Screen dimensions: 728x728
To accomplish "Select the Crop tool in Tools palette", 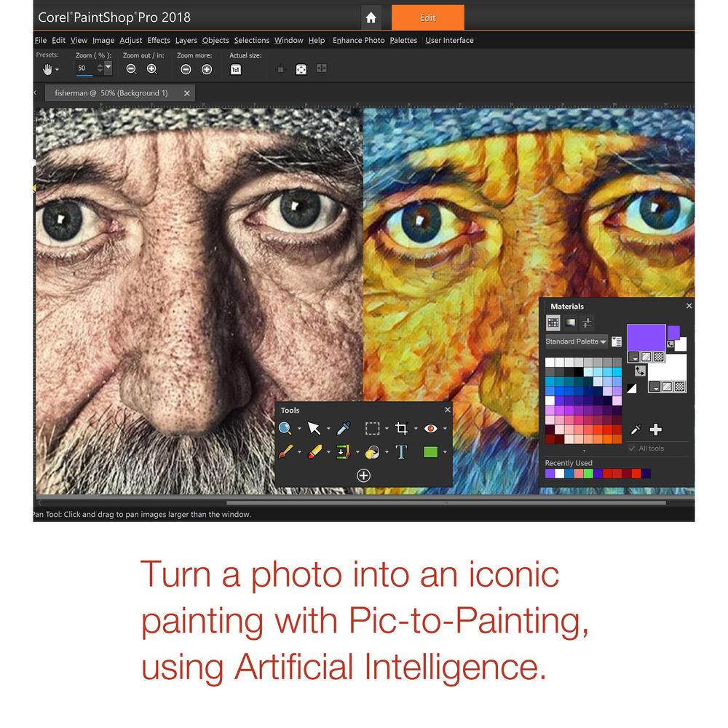I will pos(401,429).
